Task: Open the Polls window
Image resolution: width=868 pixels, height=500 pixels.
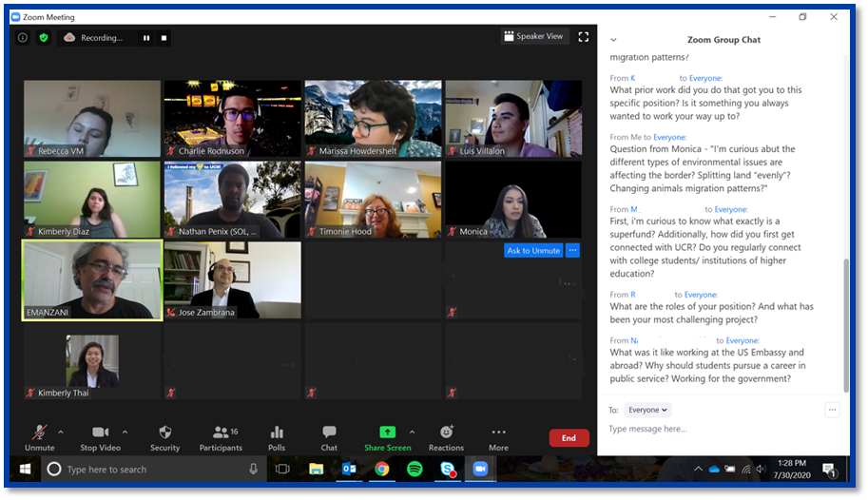Action: pos(277,437)
